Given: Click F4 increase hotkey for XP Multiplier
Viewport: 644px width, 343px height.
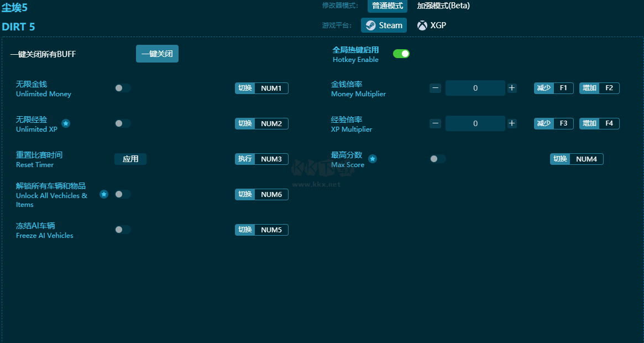Looking at the screenshot, I should point(599,123).
